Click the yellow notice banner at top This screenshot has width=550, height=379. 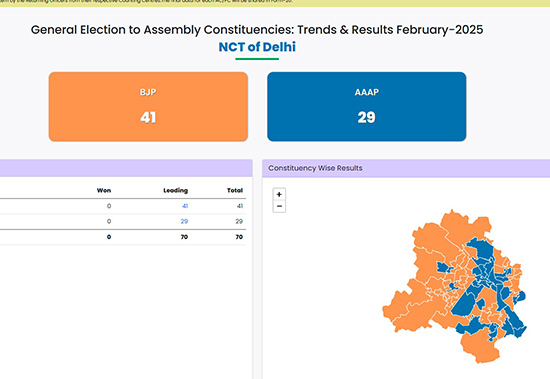[x=275, y=3]
